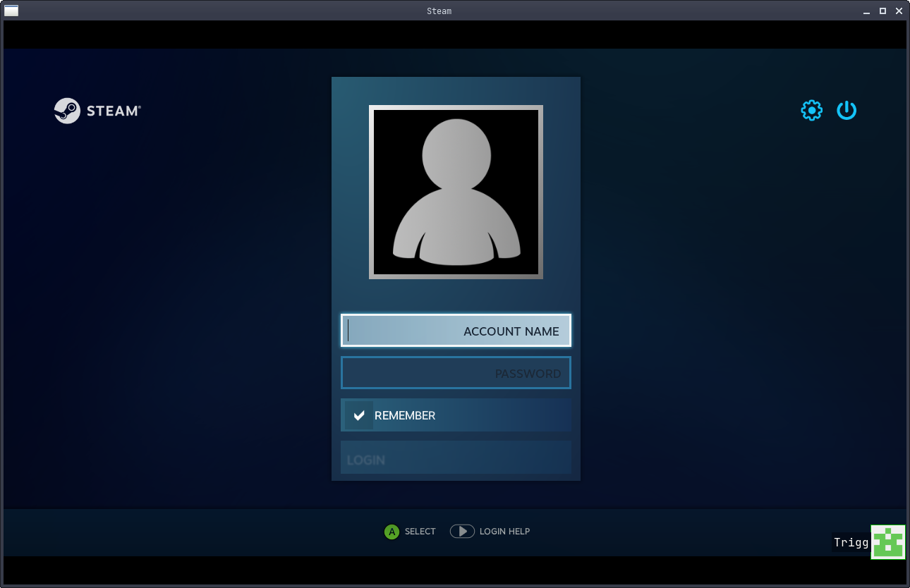Click the Steam title in the title bar
The width and height of the screenshot is (910, 588).
(439, 11)
